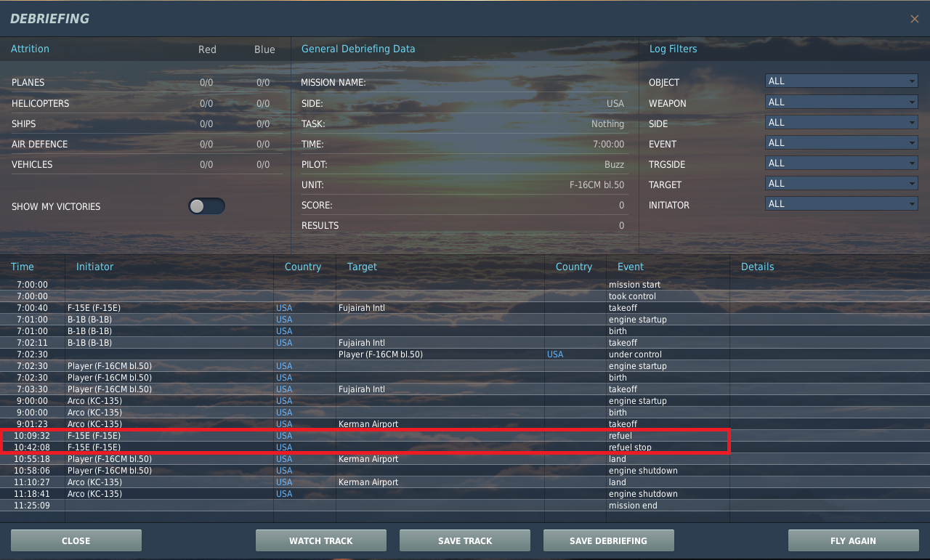The image size is (930, 560).
Task: Click the Log Filters heading
Action: tap(674, 49)
